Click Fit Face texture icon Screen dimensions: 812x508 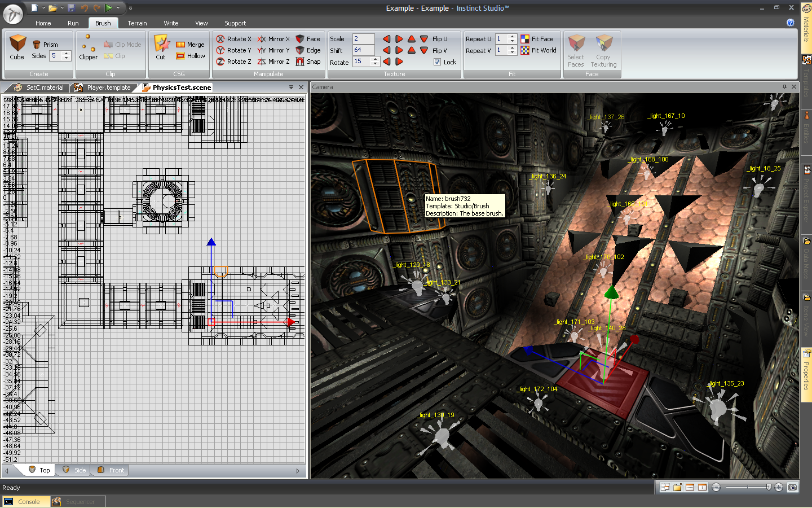point(525,39)
